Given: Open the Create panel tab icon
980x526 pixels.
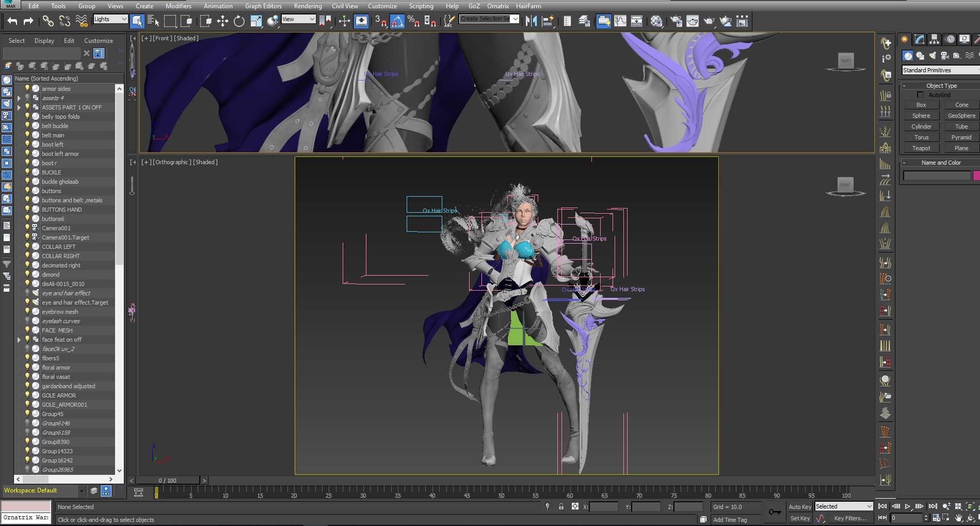Looking at the screenshot, I should (x=905, y=39).
